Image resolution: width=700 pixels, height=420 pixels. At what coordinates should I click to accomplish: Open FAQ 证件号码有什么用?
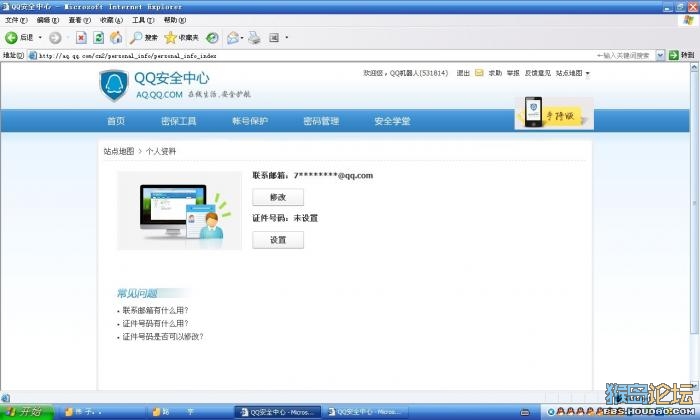pos(155,323)
